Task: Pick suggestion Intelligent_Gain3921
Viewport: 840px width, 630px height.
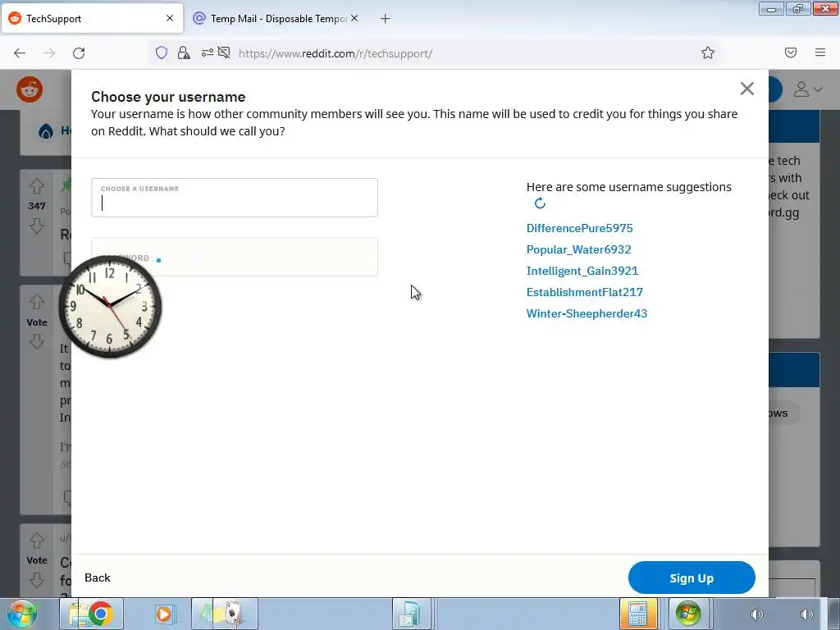Action: (582, 271)
